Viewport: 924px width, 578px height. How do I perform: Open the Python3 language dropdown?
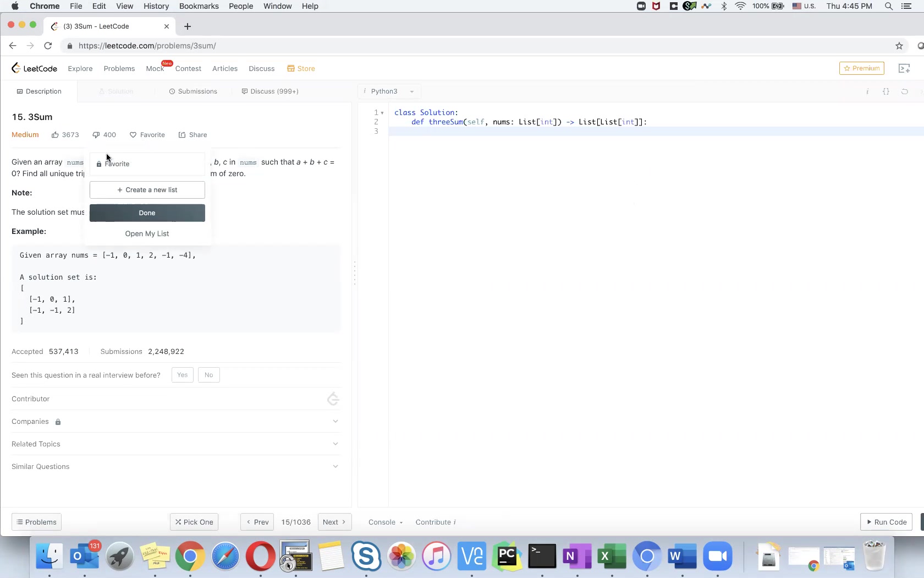pyautogui.click(x=389, y=91)
